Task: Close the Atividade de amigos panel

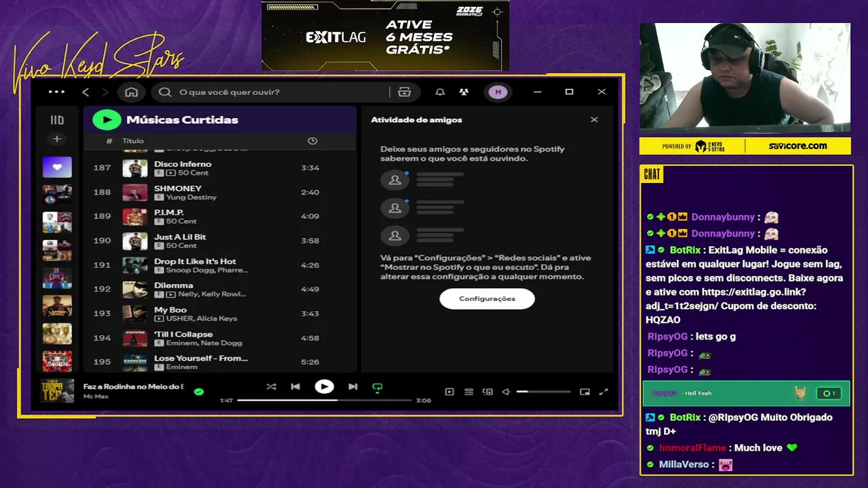Action: [594, 120]
